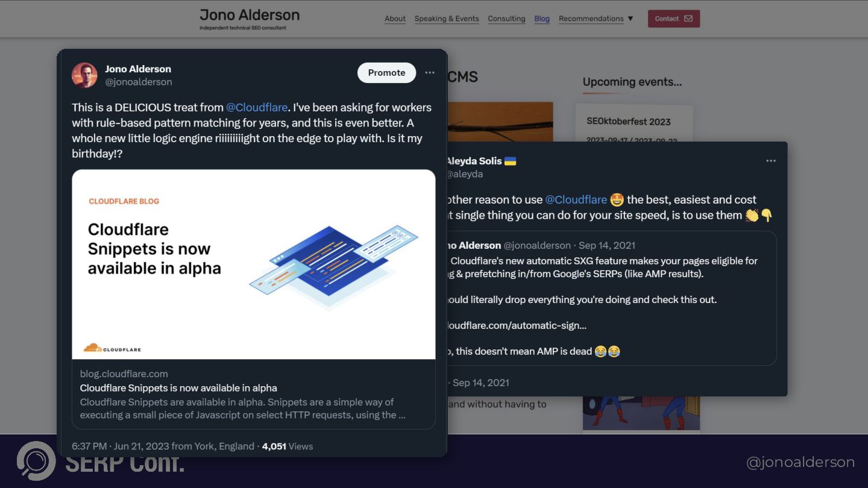Open the Cloudflare Snippets link card title
The width and height of the screenshot is (868, 488).
point(178,388)
